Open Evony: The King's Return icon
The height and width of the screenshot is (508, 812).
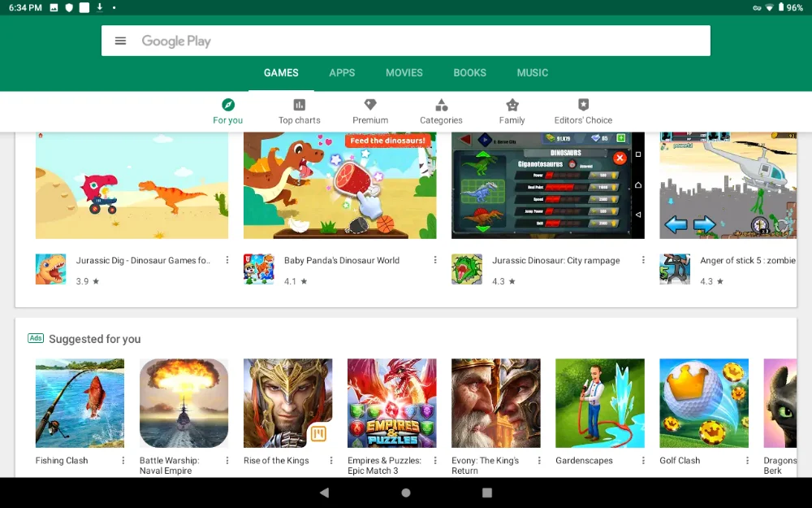[496, 403]
